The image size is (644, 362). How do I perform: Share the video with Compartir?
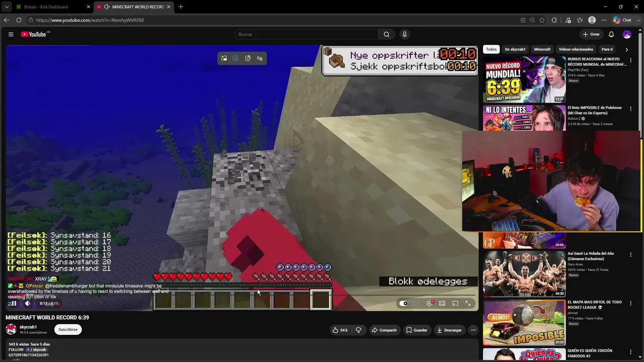(384, 330)
